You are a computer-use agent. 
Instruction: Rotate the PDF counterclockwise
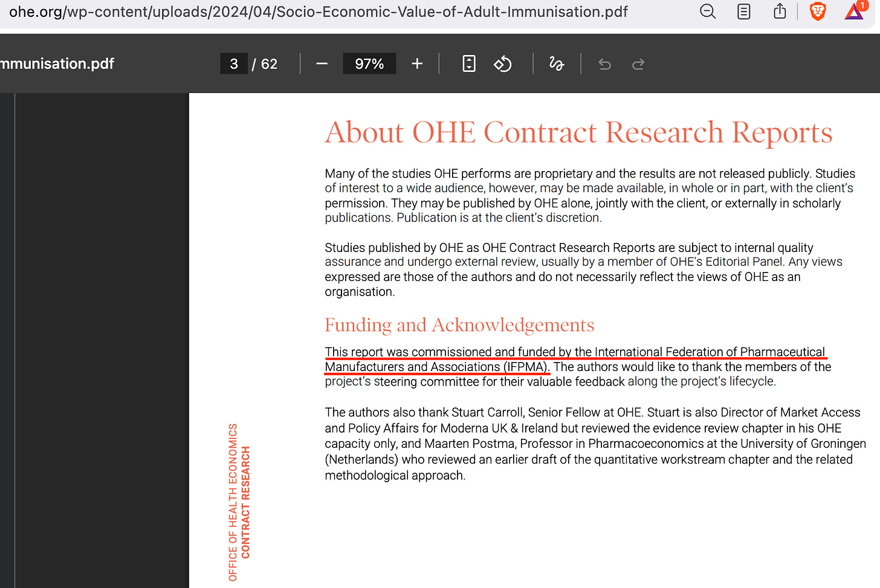coord(503,63)
